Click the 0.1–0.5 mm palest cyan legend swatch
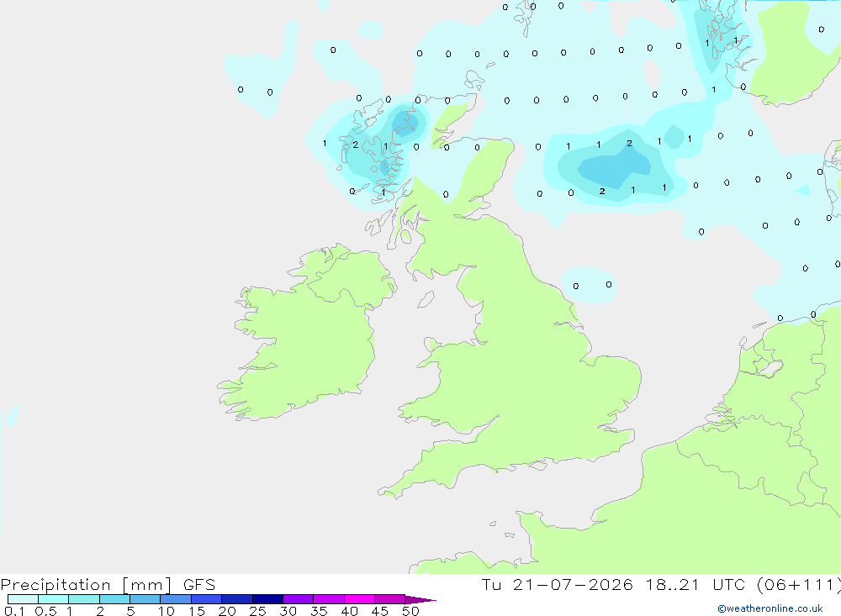The image size is (841, 616). [x=23, y=599]
